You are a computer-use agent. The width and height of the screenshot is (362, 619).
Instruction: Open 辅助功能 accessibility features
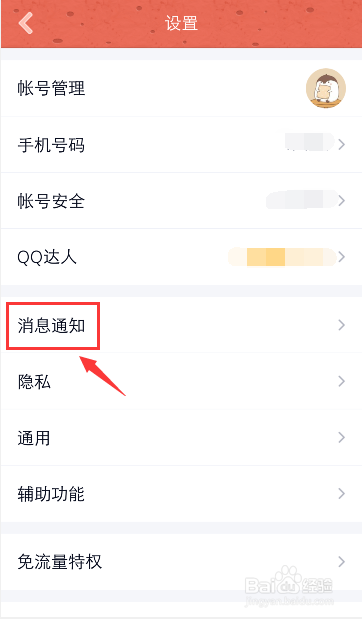(181, 494)
